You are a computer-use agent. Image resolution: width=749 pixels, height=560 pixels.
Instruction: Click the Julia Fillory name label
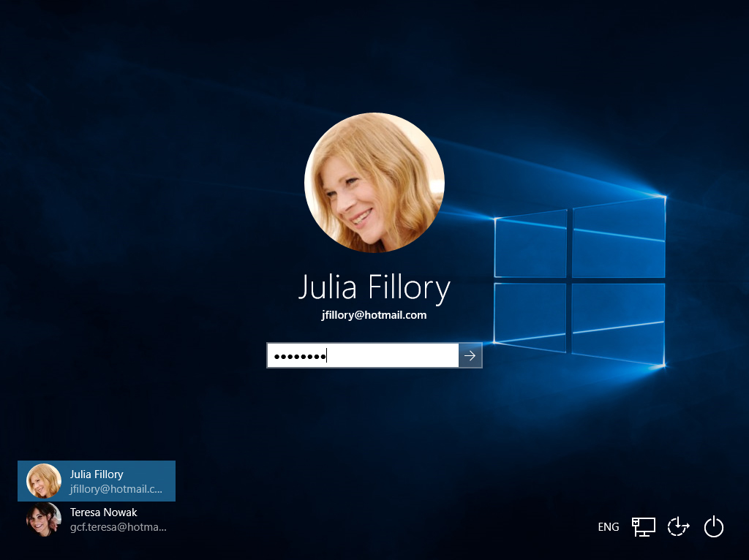pos(374,288)
